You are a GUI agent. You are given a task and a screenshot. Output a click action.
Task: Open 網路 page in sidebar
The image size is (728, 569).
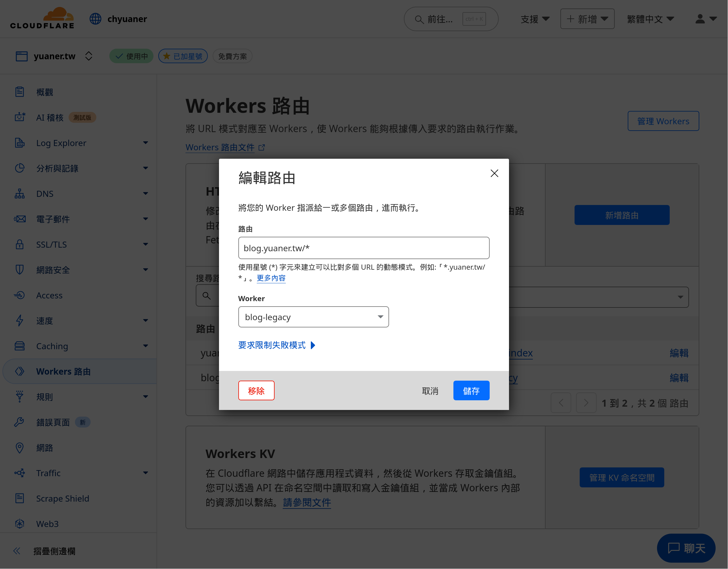[45, 447]
